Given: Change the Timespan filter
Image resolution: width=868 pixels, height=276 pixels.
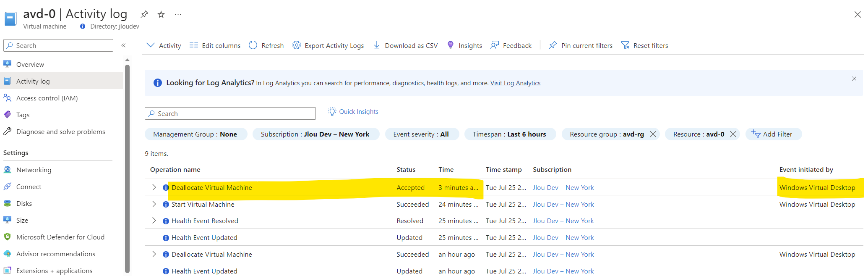Looking at the screenshot, I should (x=510, y=134).
